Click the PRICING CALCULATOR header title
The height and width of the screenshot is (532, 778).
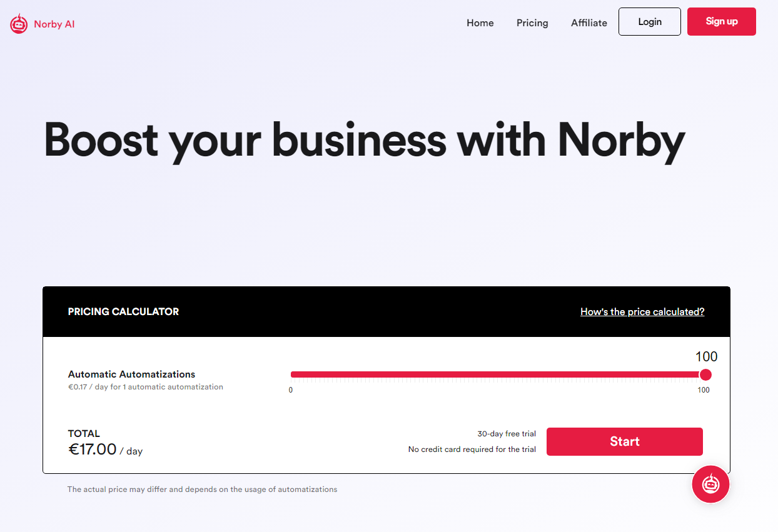(x=123, y=311)
